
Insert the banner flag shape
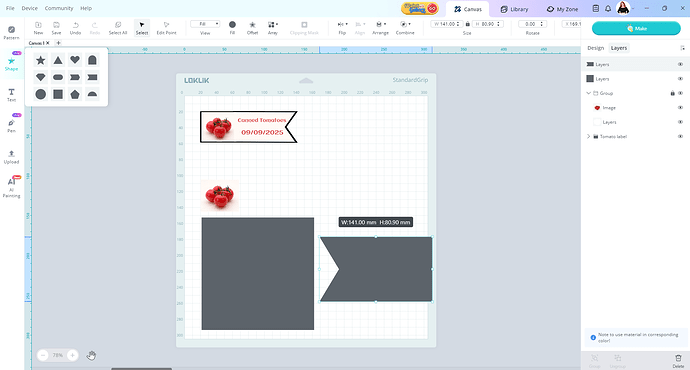tap(92, 77)
